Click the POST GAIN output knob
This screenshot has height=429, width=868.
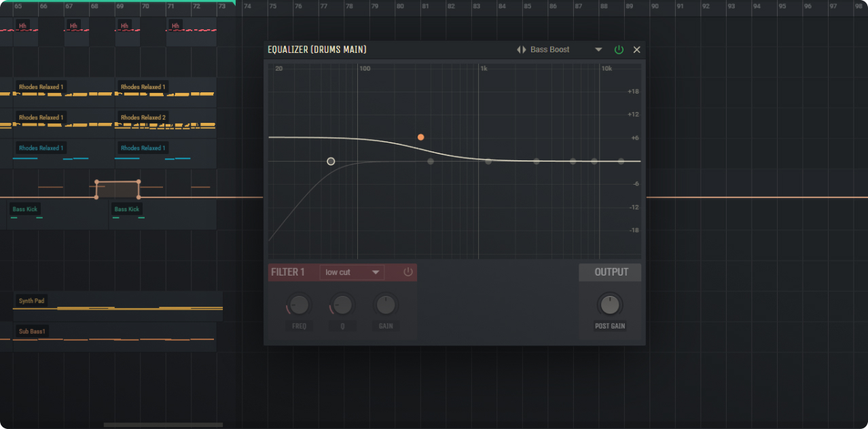pos(610,305)
